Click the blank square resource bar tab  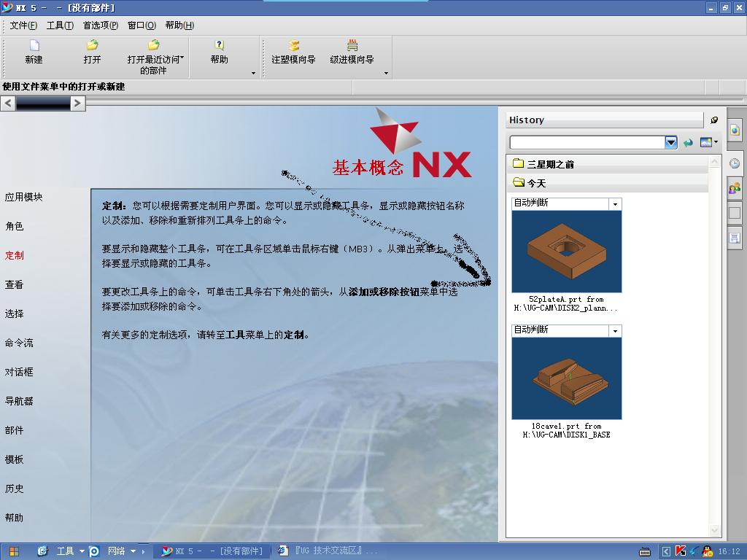click(x=735, y=213)
